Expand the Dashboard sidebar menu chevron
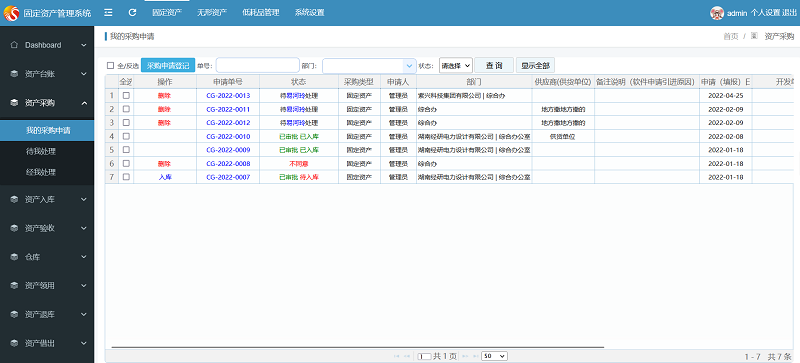800x363 pixels. click(84, 45)
